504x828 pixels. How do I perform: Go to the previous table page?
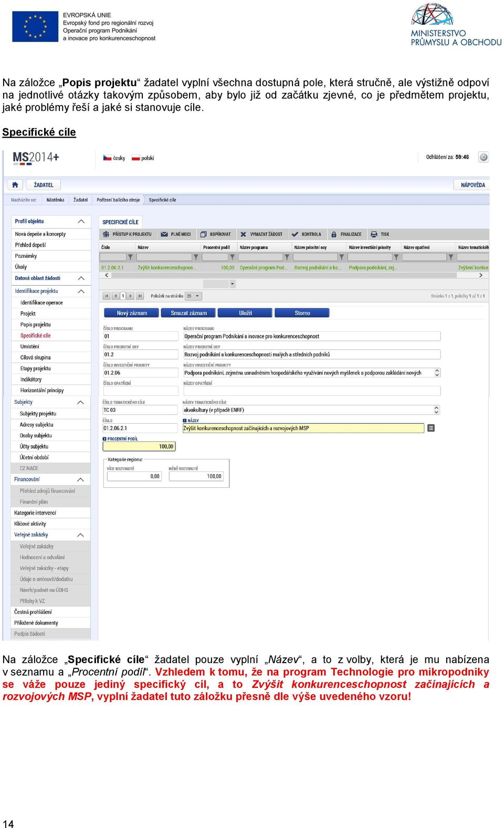click(x=115, y=296)
